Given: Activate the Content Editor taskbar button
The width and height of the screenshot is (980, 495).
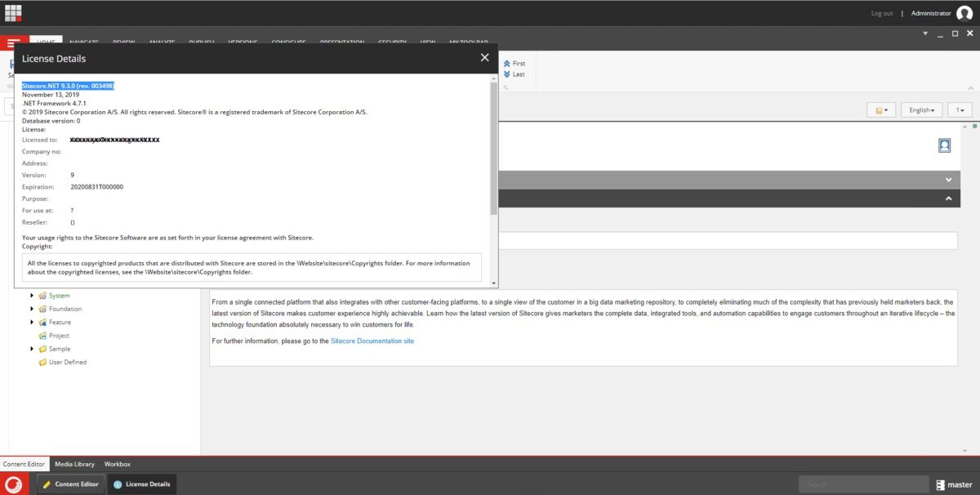Looking at the screenshot, I should [x=70, y=484].
